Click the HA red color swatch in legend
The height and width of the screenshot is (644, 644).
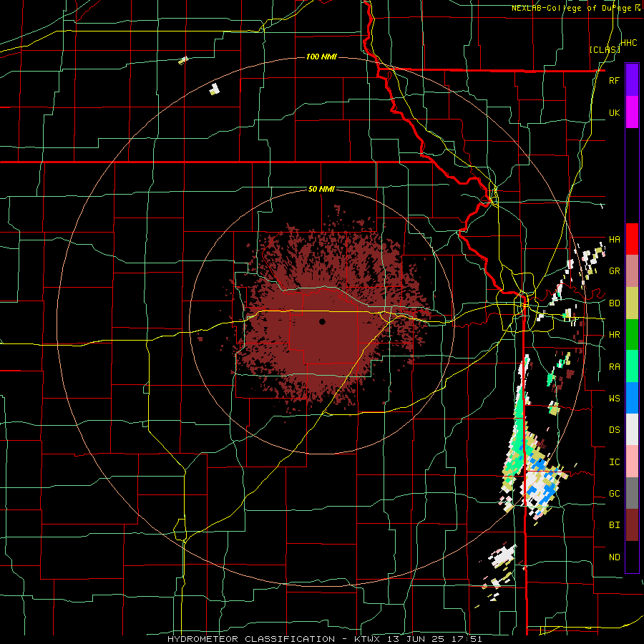pos(632,239)
